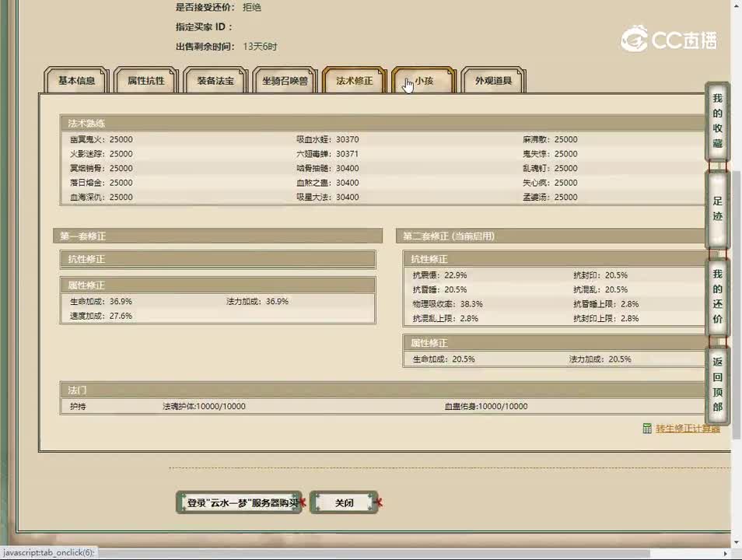
Task: Click the red X mark beside the 关闭 button
Action: click(x=379, y=503)
